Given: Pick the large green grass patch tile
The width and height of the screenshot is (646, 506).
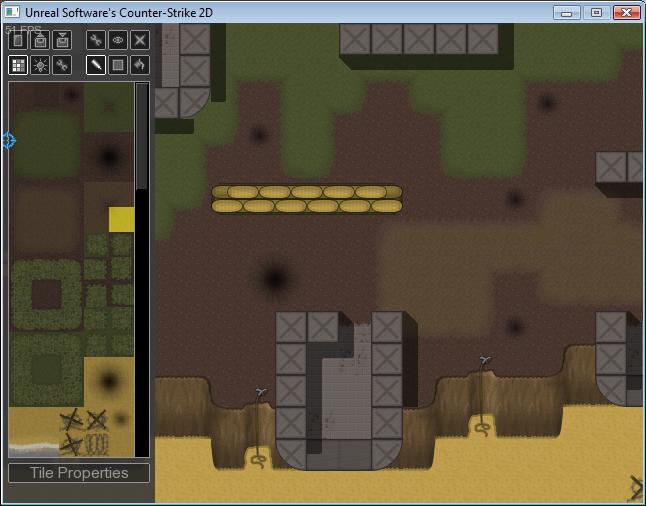Looking at the screenshot, I should pyautogui.click(x=46, y=144).
